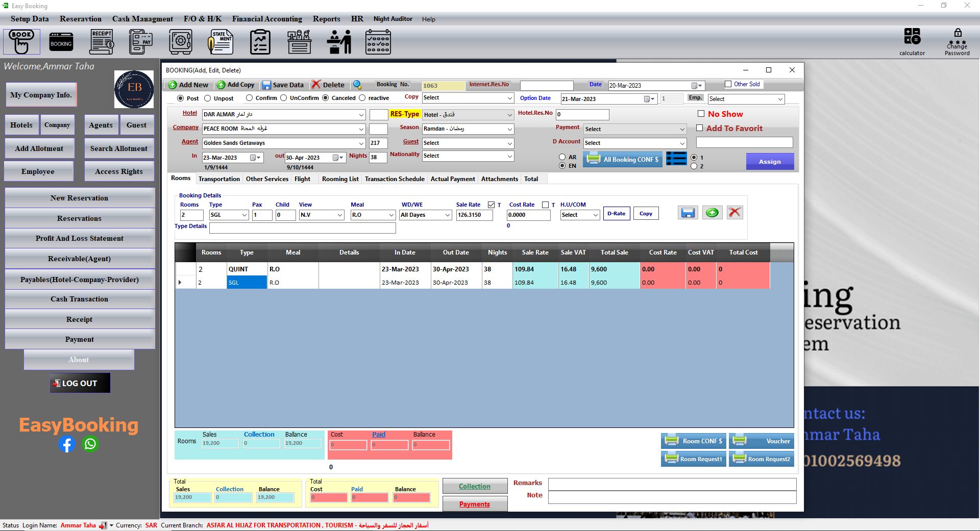Open the Statement toolbar icon
The height and width of the screenshot is (531, 980).
pos(220,42)
